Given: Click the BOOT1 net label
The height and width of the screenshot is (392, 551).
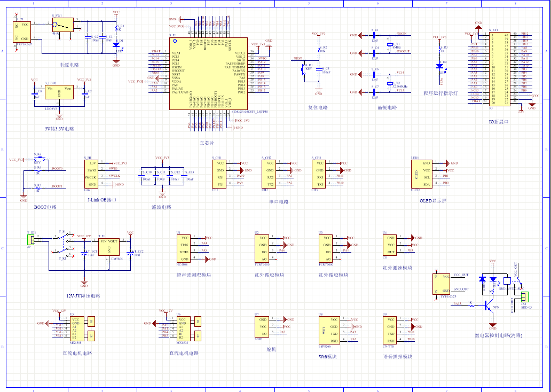Looking at the screenshot, I should tap(57, 186).
